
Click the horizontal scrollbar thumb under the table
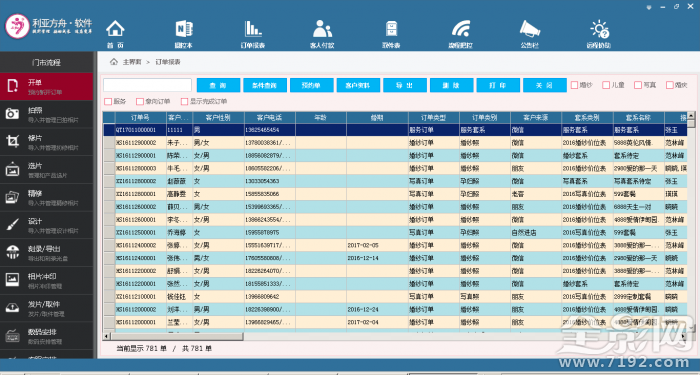click(x=177, y=336)
